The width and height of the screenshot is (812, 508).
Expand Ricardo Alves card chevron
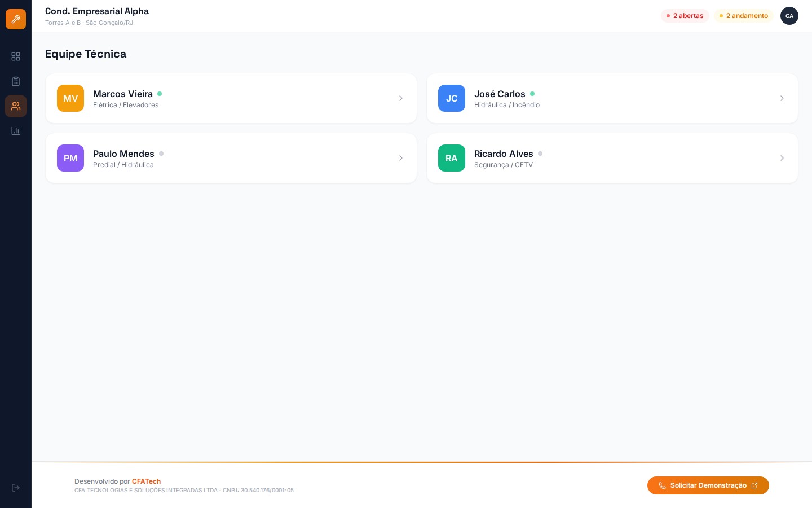[x=782, y=158]
